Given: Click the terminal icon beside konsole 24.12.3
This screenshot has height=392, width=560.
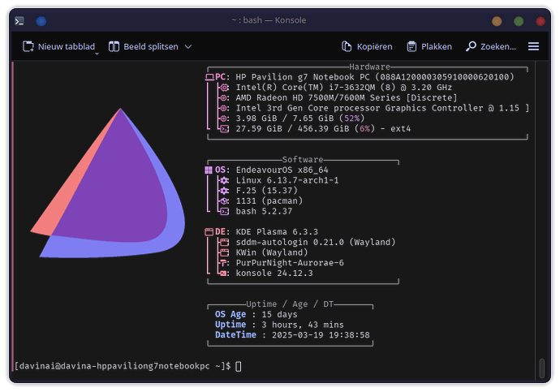Looking at the screenshot, I should [x=224, y=274].
